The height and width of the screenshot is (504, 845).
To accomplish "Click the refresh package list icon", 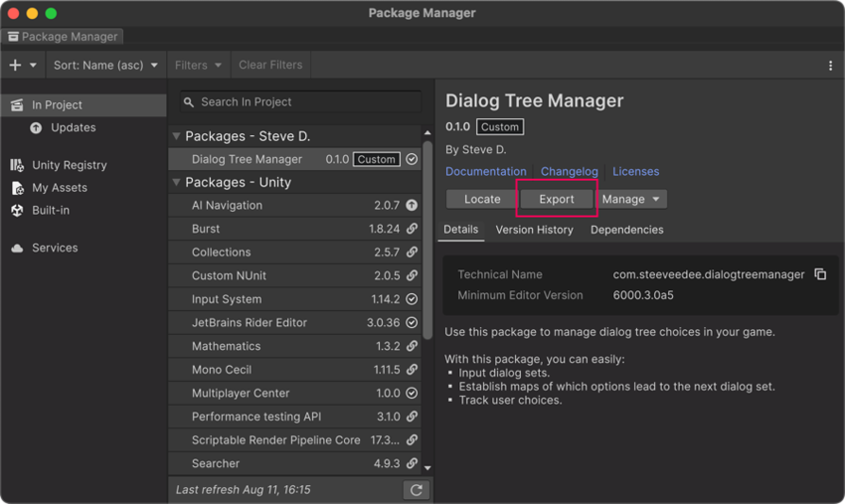I will coord(416,490).
